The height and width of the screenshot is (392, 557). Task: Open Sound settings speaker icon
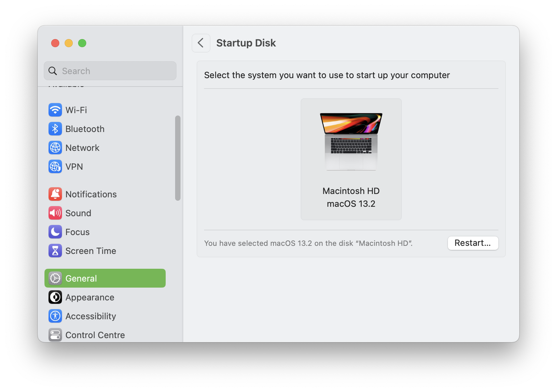(x=55, y=213)
